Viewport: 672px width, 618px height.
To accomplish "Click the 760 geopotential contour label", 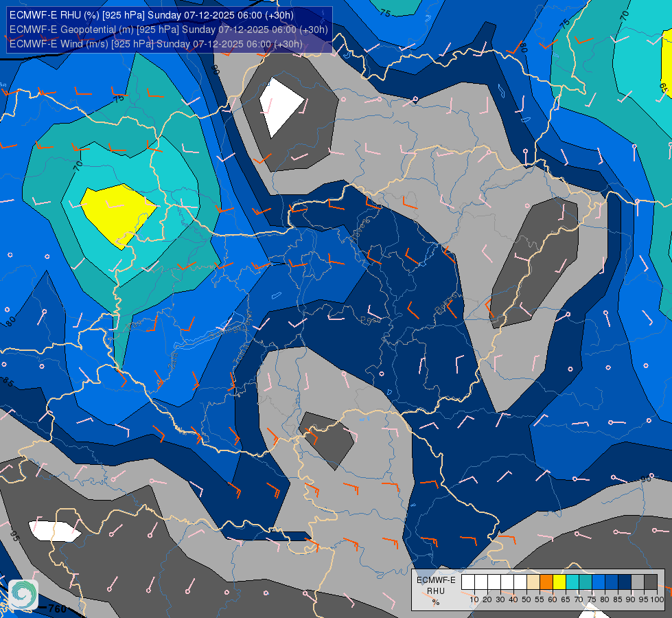I will [x=57, y=608].
